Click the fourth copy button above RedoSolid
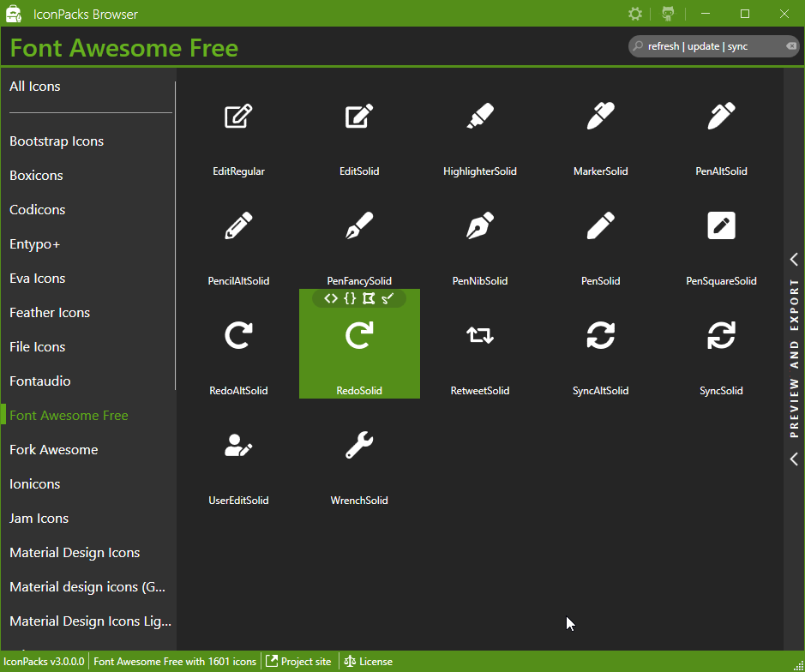 (387, 298)
